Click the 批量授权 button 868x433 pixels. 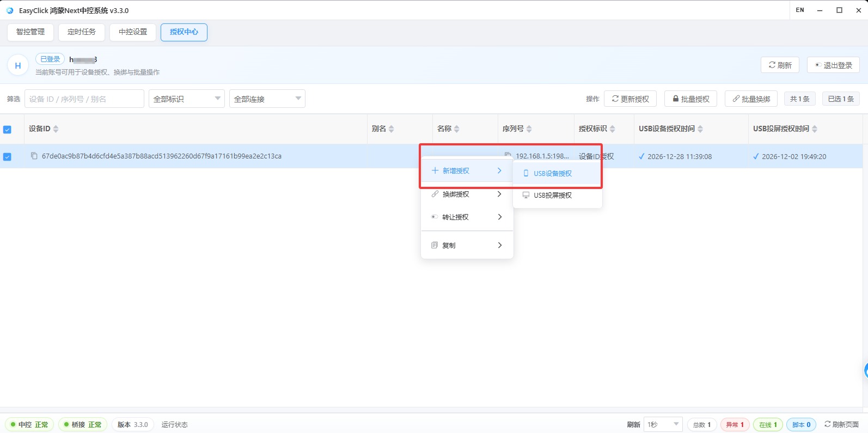[691, 99]
